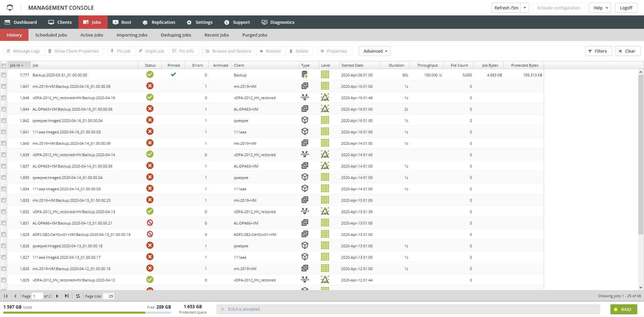Click the page number input field
Viewport: 644px width, 317px height.
(x=37, y=296)
